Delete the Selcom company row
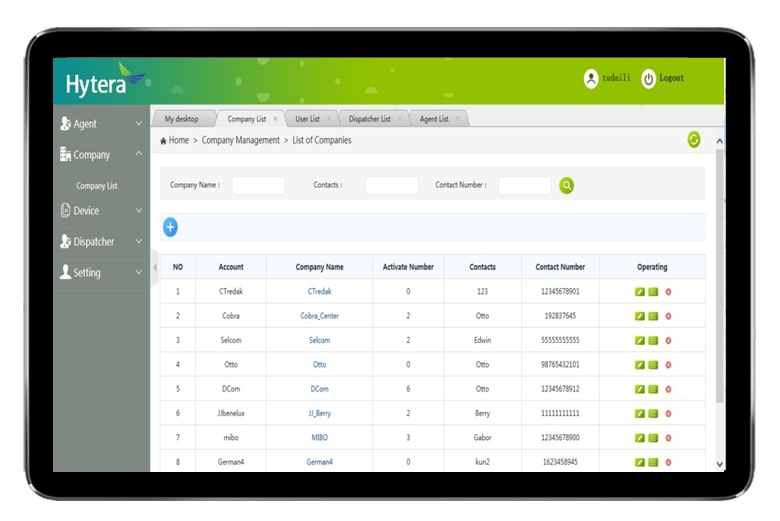The image size is (780, 521). pos(668,340)
